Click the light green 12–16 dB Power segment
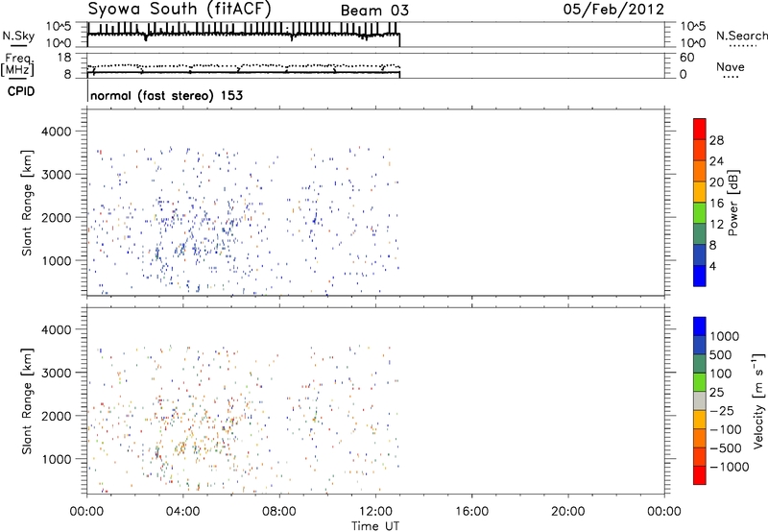Viewport: 768px width, 532px height. (x=700, y=213)
